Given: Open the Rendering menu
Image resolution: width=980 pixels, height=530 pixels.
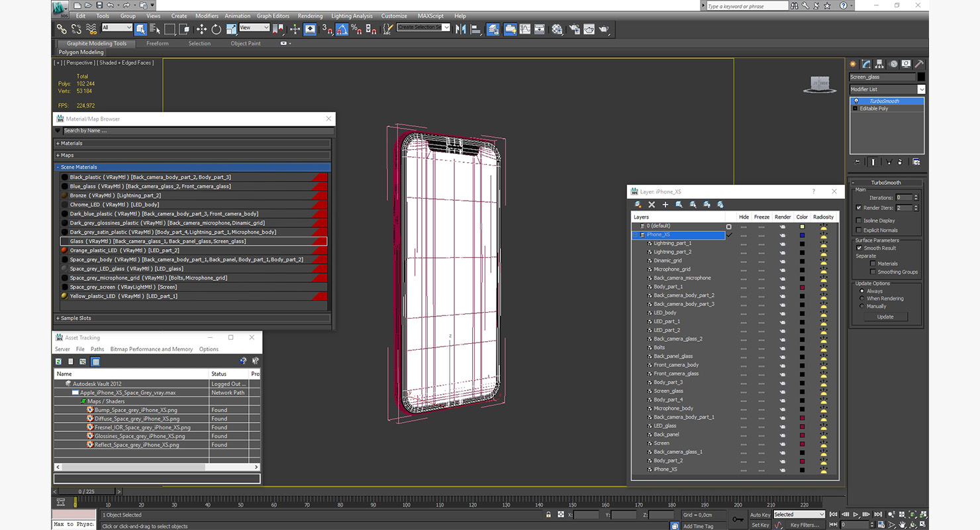Looking at the screenshot, I should 310,16.
